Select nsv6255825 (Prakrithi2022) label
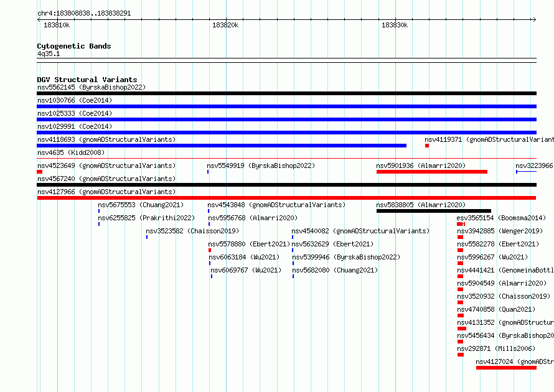This screenshot has height=392, width=554. point(146,218)
